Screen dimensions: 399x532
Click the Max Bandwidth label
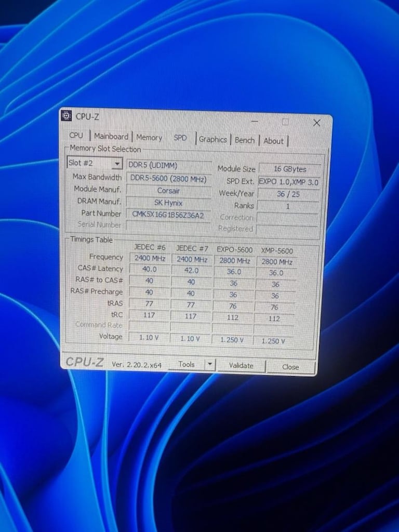(x=97, y=177)
